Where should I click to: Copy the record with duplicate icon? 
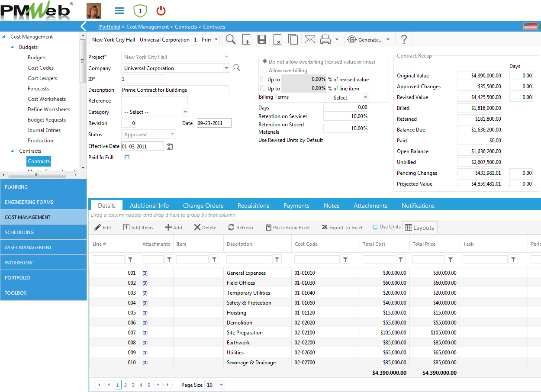click(x=293, y=39)
